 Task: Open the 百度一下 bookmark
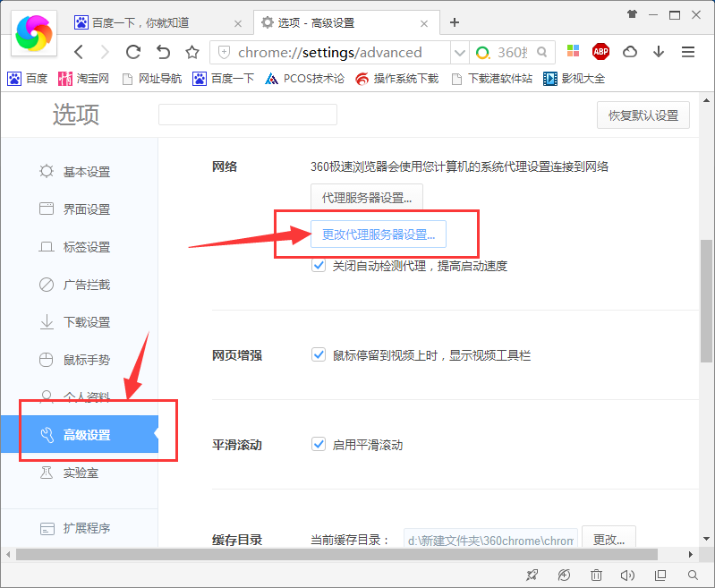coord(223,79)
